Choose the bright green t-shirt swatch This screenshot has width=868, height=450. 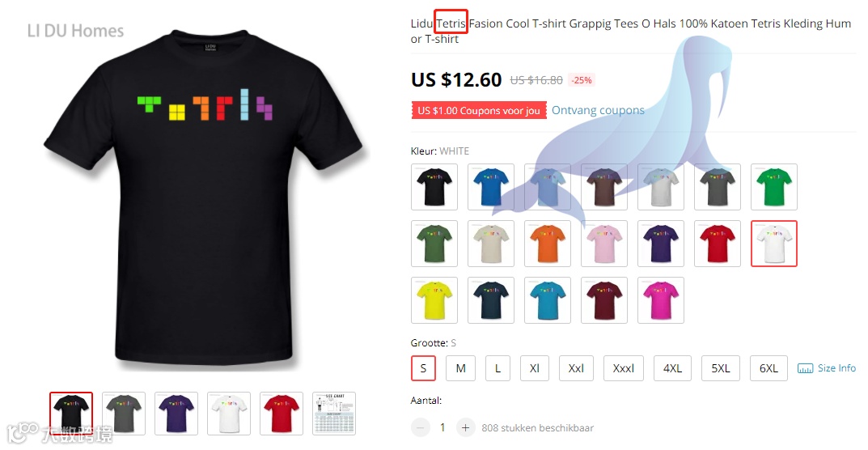click(x=774, y=187)
